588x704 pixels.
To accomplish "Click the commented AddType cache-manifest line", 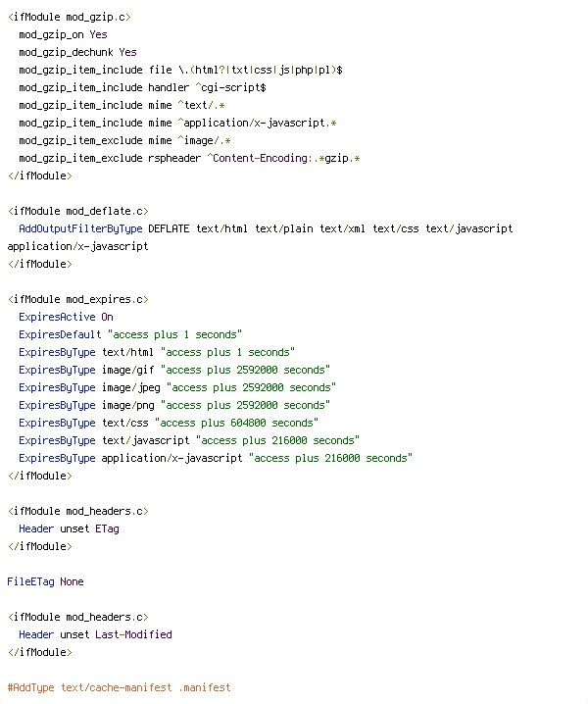I will 119,688.
